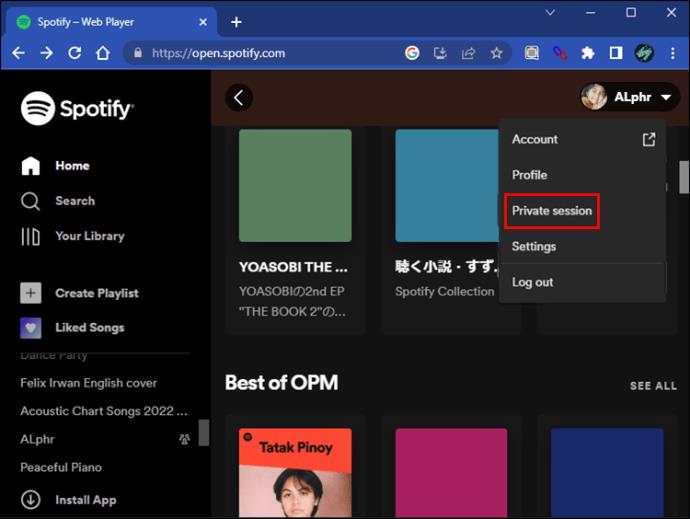Open Felix Irwan English cover playlist

pyautogui.click(x=88, y=383)
